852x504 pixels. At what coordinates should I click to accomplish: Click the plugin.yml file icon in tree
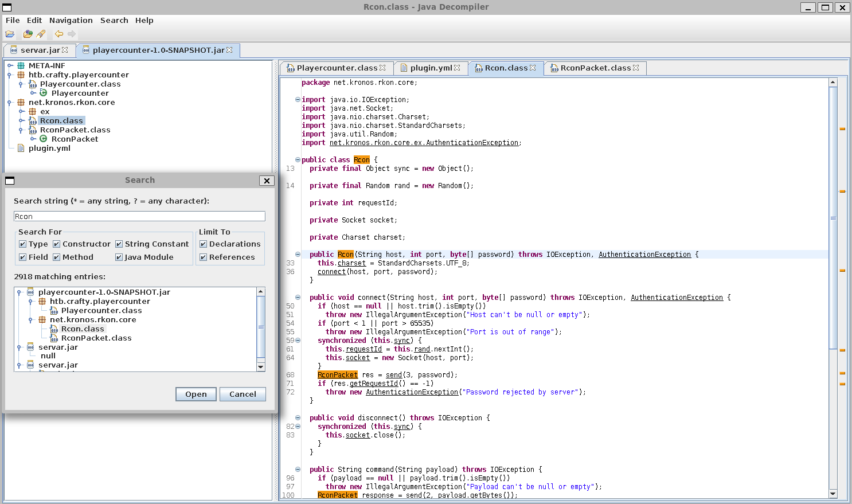[x=21, y=148]
